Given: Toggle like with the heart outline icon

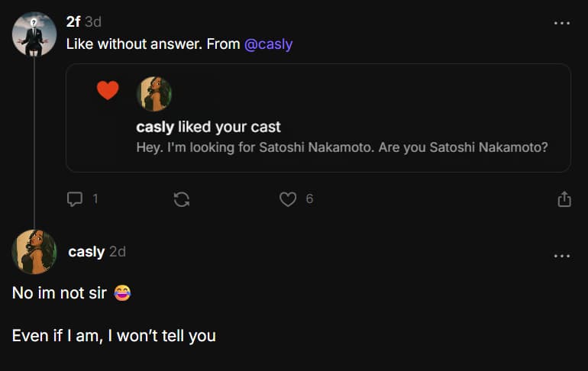Looking at the screenshot, I should pos(287,199).
